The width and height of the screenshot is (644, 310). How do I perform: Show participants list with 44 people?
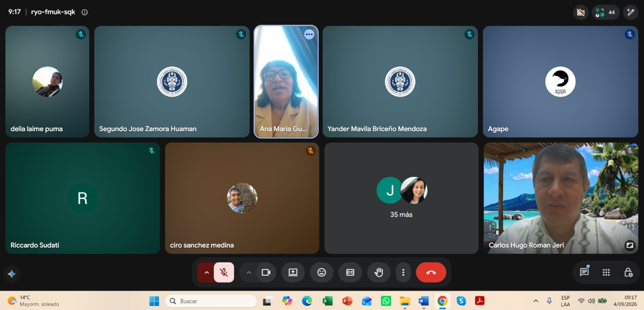coord(606,12)
